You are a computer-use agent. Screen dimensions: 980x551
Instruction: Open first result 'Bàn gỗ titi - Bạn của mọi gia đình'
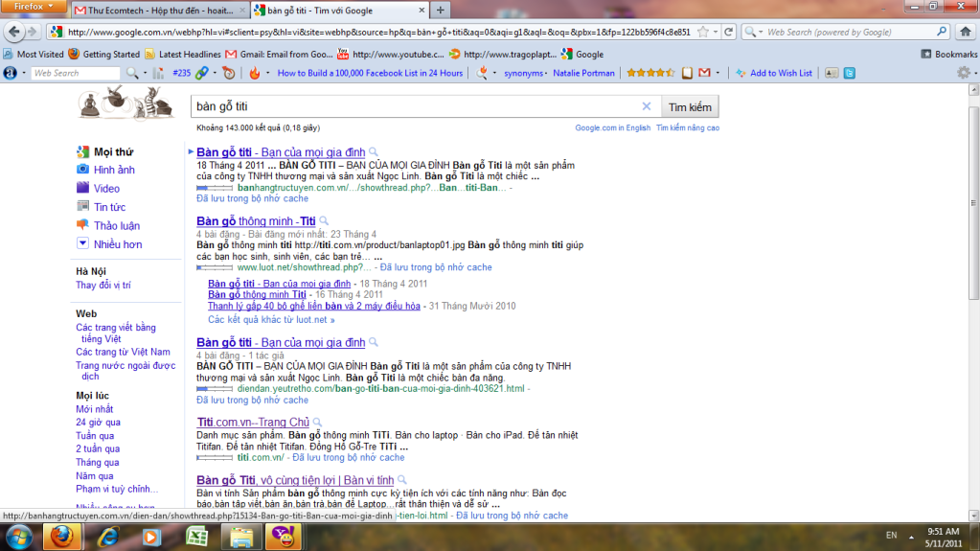tap(281, 152)
